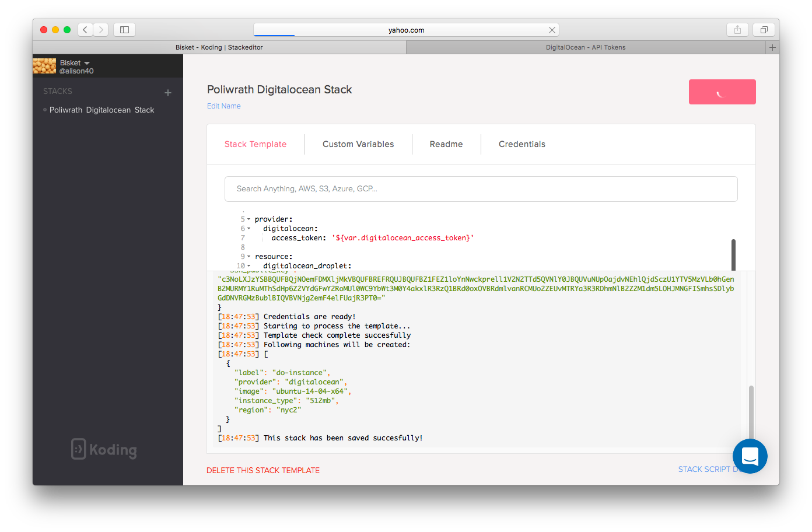Collapse the resource block fold arrow
Viewport: 812px width, 532px height.
pyautogui.click(x=249, y=257)
